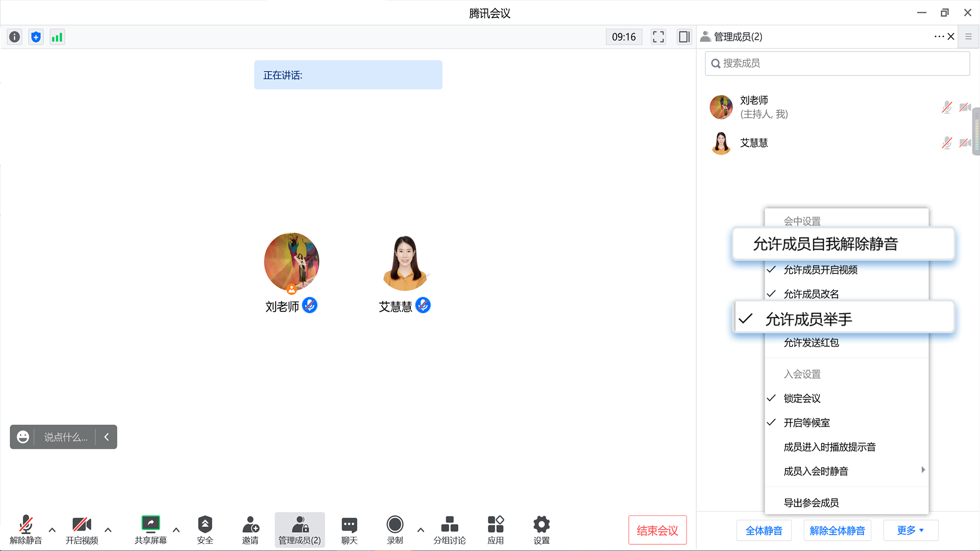Click the 全体静音 button
This screenshot has height=551, width=980.
point(764,531)
